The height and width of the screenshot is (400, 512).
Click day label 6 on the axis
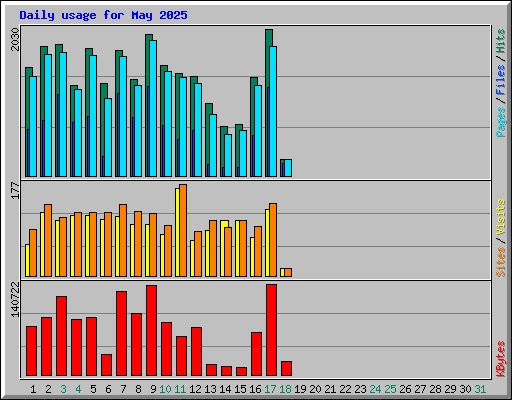click(108, 389)
